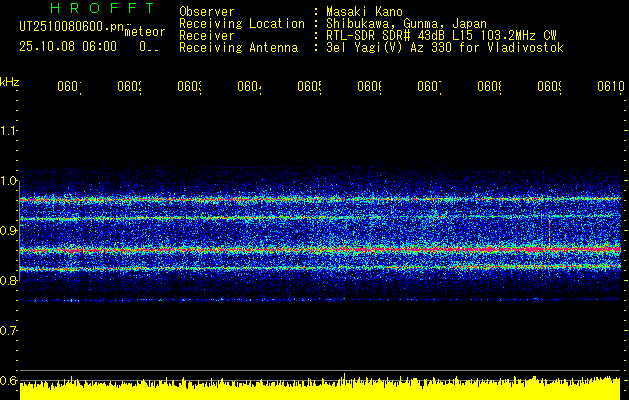
Task: Click the yellow signal level graph
Action: (x=320, y=388)
